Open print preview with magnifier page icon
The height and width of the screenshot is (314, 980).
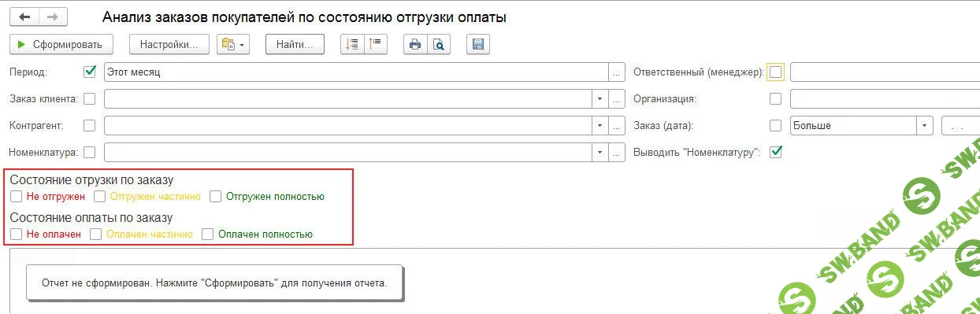[439, 44]
